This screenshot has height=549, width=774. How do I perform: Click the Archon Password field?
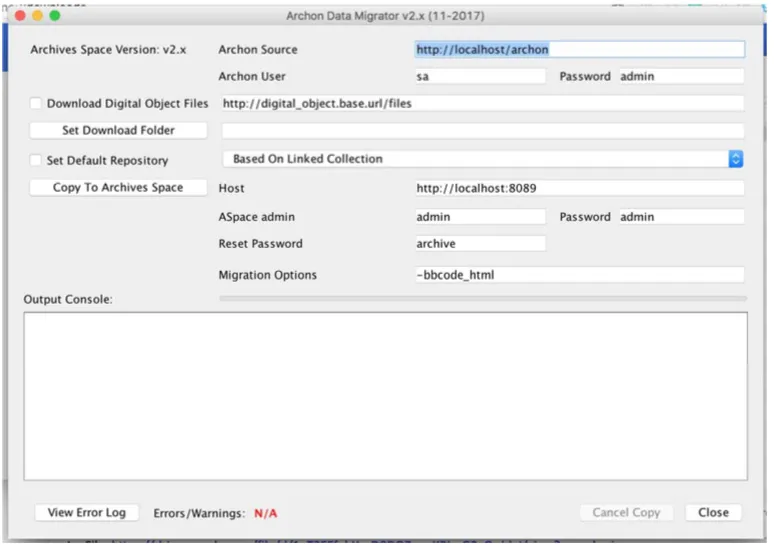point(681,77)
